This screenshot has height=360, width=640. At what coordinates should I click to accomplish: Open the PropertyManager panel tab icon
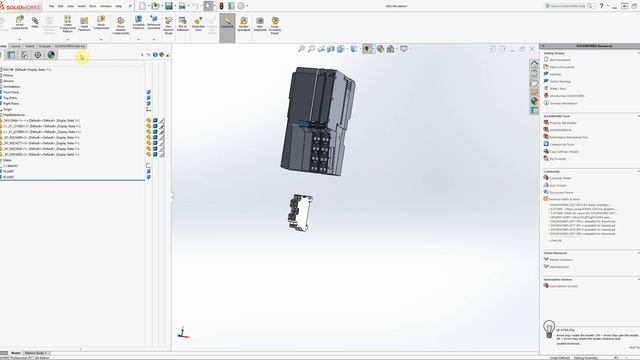pyautogui.click(x=11, y=55)
